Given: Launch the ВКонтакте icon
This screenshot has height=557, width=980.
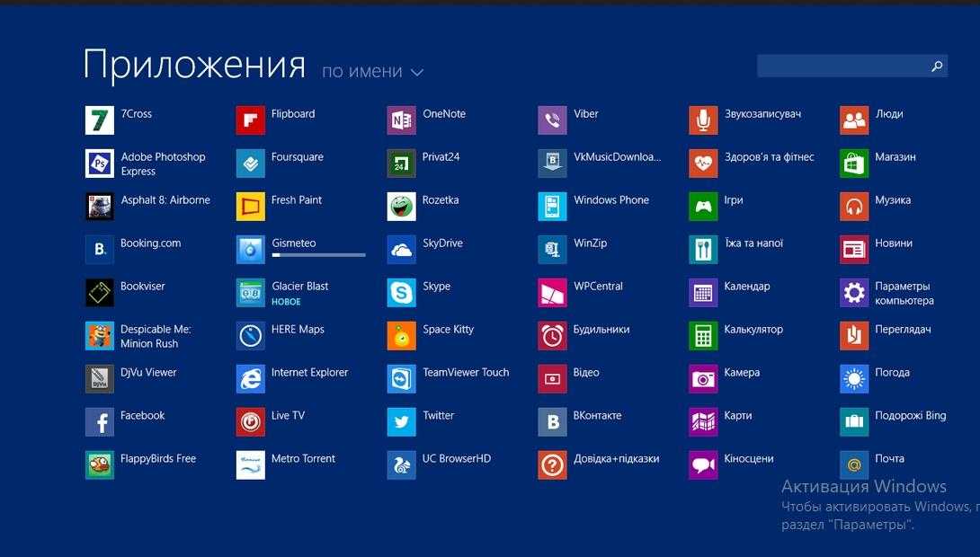Looking at the screenshot, I should [553, 421].
